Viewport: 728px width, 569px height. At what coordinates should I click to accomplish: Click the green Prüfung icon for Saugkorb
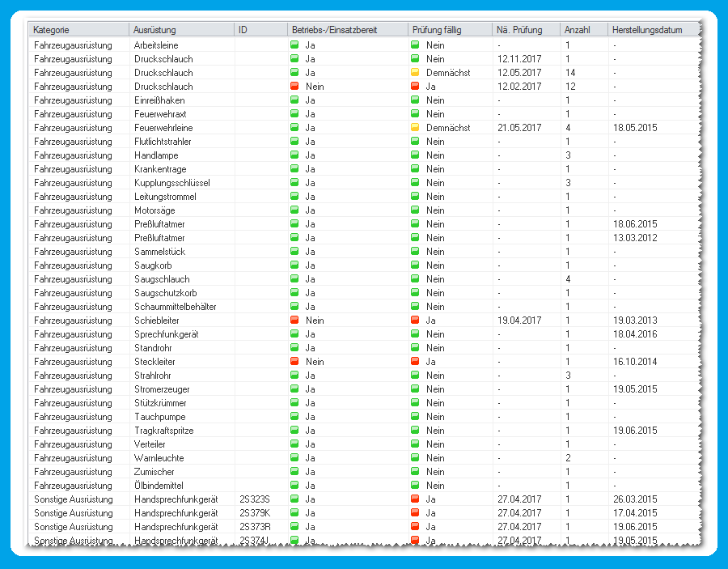point(417,265)
